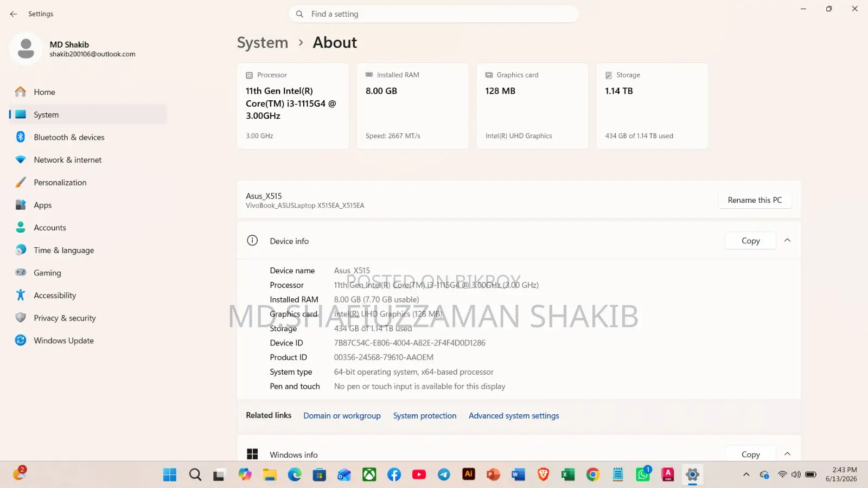Click the Graphics card info card
The image size is (868, 488).
(x=533, y=106)
